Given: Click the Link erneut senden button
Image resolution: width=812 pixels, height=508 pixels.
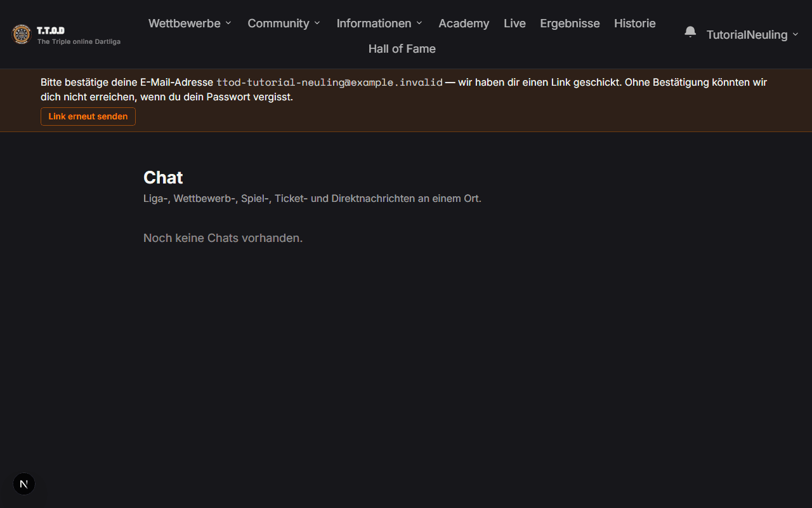Looking at the screenshot, I should 88,117.
